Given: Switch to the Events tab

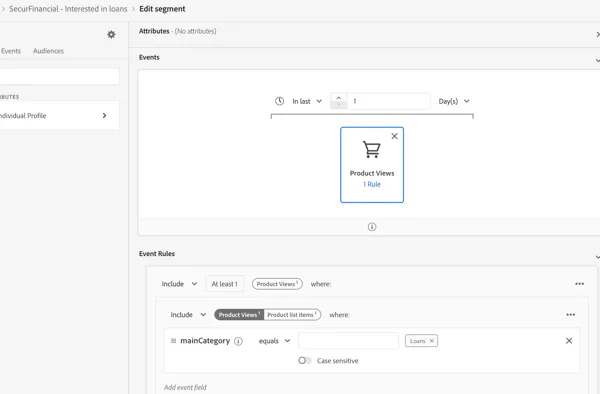Looking at the screenshot, I should 11,51.
